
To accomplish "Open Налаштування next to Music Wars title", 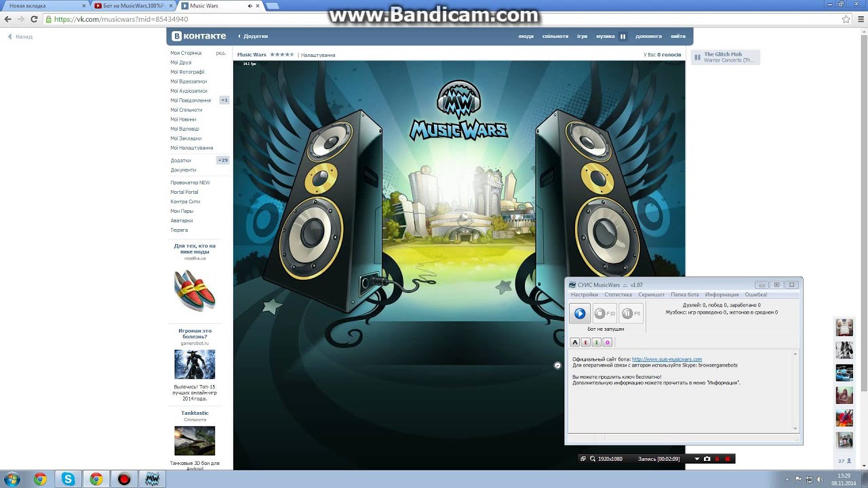I will pos(318,55).
